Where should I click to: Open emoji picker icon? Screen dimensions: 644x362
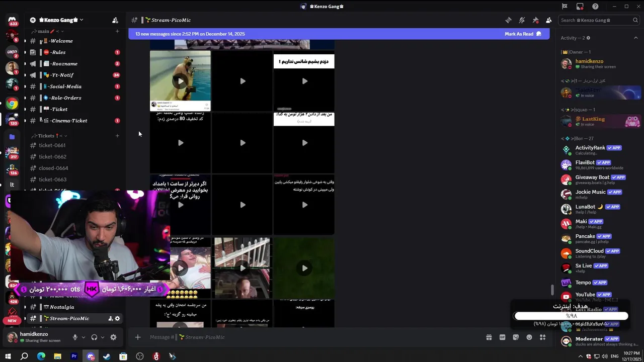(529, 337)
